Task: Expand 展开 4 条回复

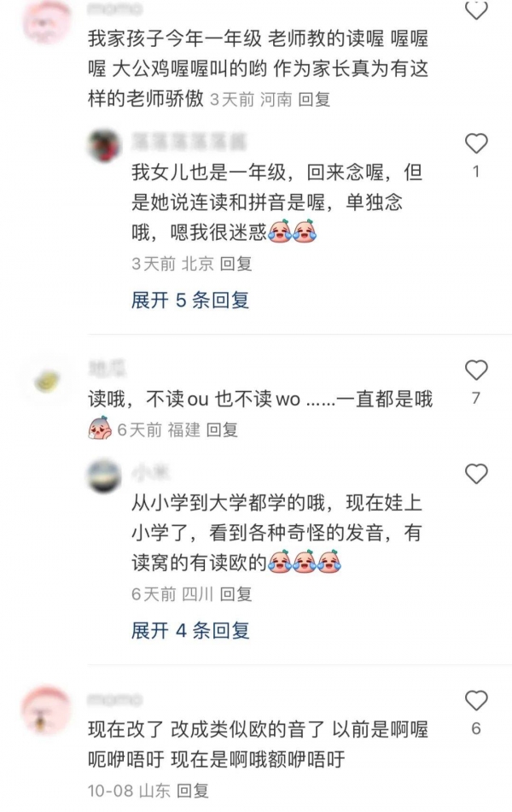Action: (190, 631)
